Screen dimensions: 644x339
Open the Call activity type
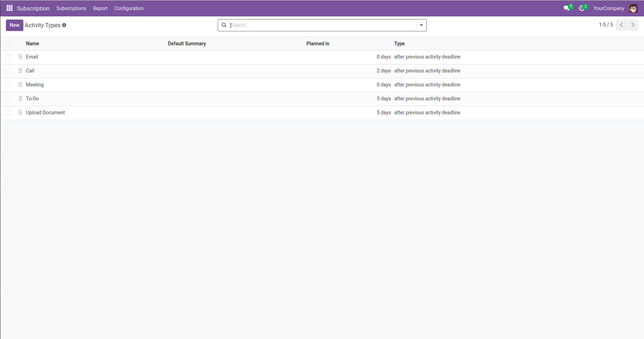(30, 71)
